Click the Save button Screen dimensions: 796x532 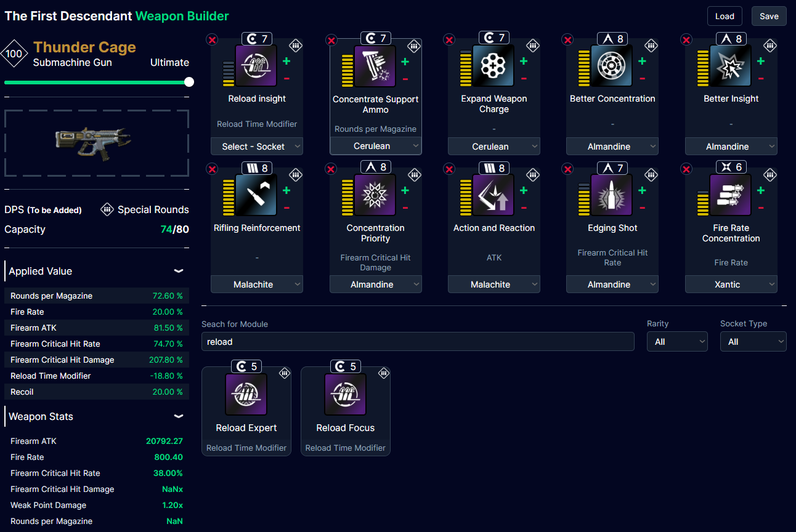point(769,17)
